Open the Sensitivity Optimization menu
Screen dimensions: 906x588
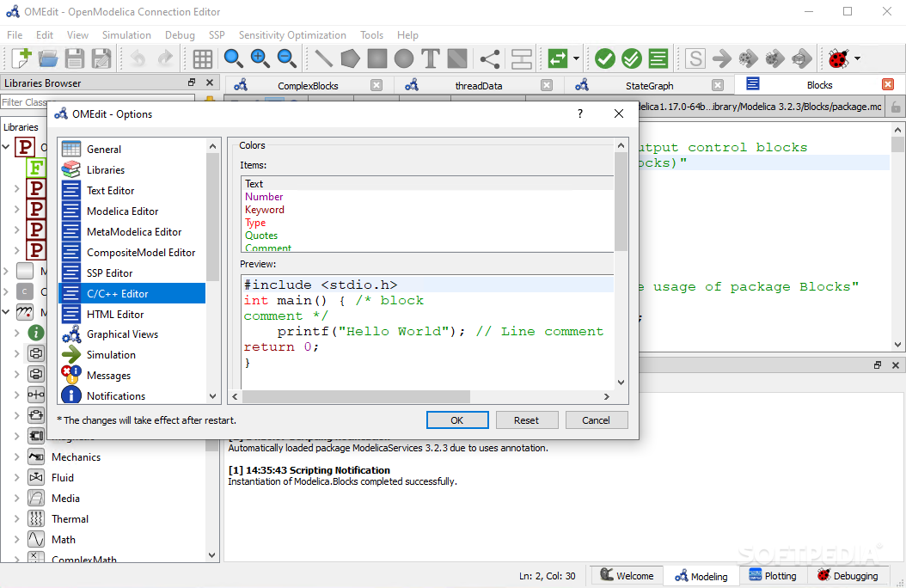pos(292,35)
